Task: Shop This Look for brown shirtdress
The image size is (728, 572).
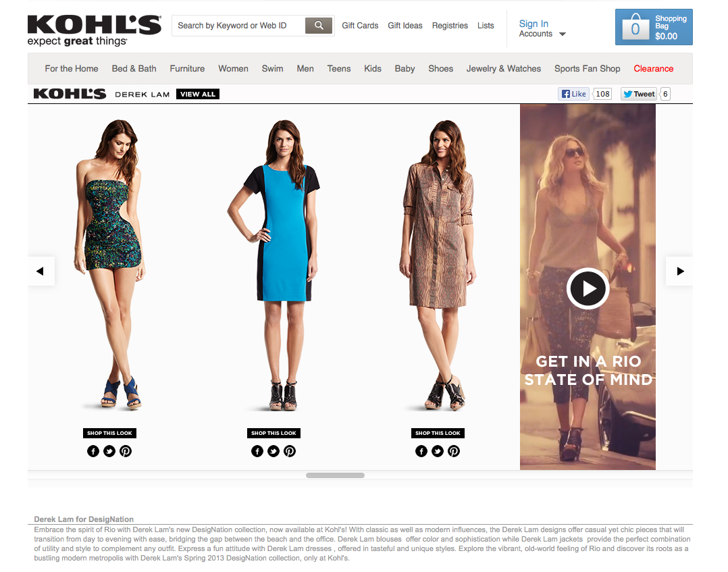Action: (438, 433)
